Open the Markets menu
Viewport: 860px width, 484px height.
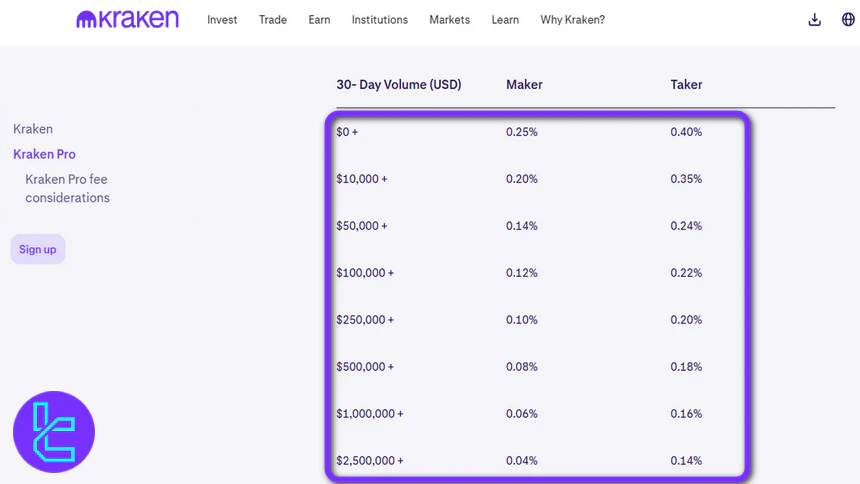449,20
